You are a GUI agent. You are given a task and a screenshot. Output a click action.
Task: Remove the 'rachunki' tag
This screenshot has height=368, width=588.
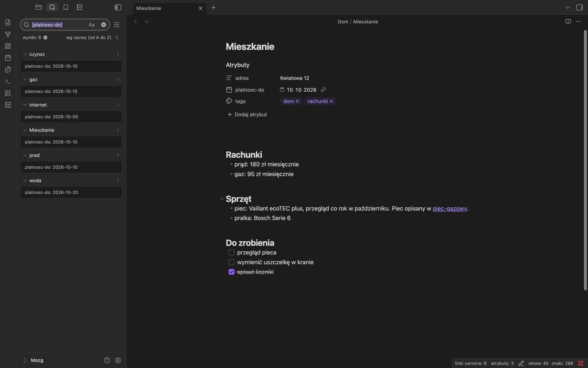pos(331,101)
